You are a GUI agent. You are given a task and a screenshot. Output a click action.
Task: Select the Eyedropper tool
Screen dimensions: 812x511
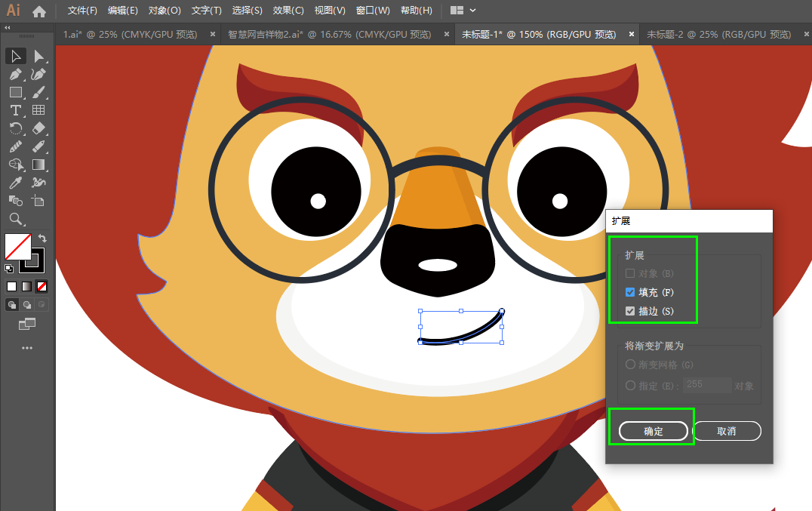click(x=16, y=183)
